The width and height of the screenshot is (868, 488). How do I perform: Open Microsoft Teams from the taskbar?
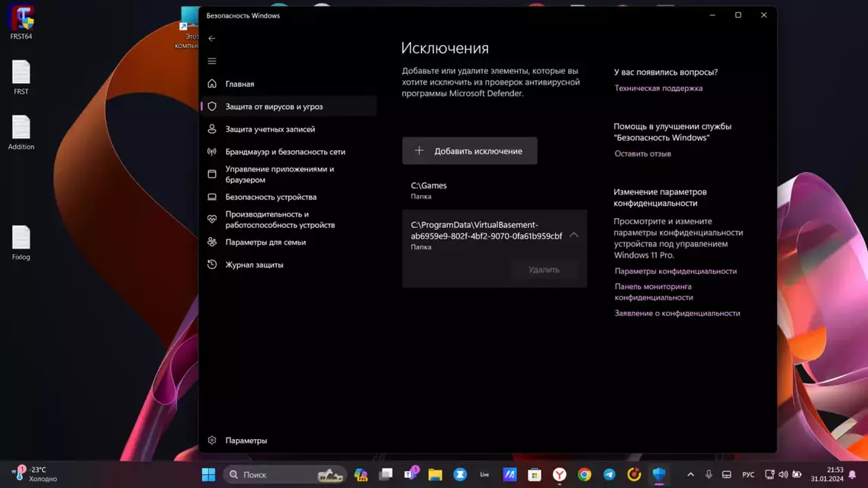pos(411,475)
